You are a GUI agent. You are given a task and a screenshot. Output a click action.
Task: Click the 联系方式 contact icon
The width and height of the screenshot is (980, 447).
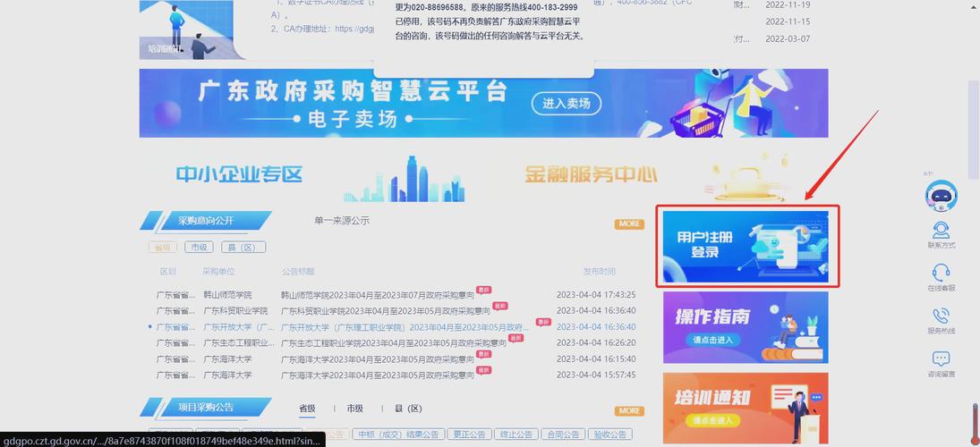941,235
